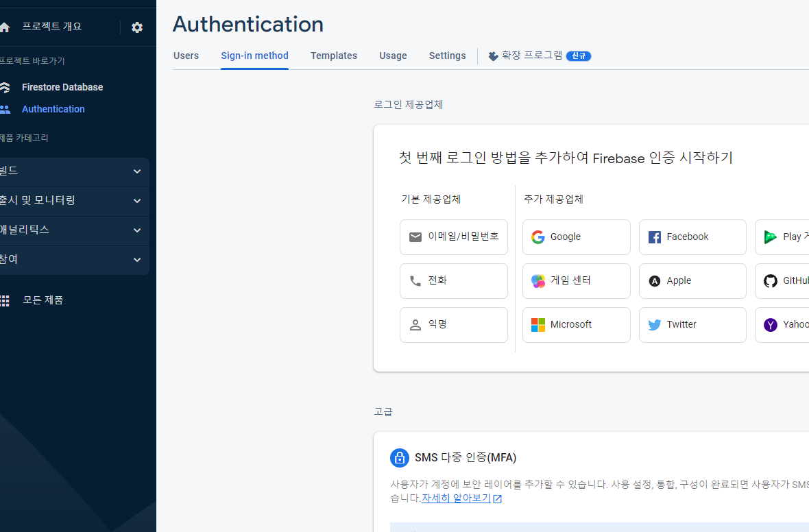
Task: Click the Authentication people icon in sidebar
Action: click(x=5, y=110)
